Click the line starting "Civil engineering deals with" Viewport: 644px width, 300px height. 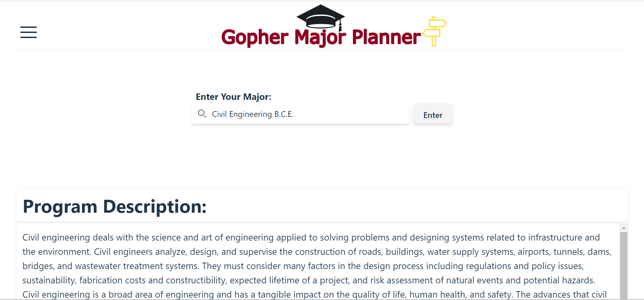coord(311,237)
